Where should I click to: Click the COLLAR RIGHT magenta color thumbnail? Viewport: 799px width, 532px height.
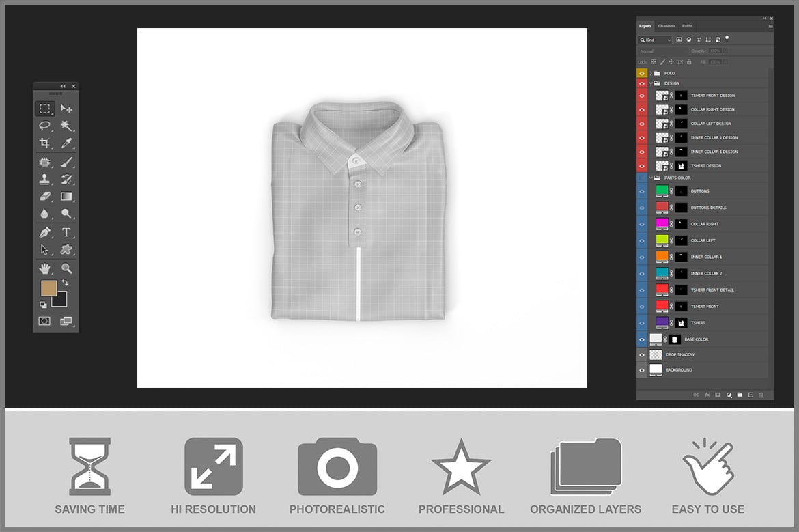(x=662, y=223)
